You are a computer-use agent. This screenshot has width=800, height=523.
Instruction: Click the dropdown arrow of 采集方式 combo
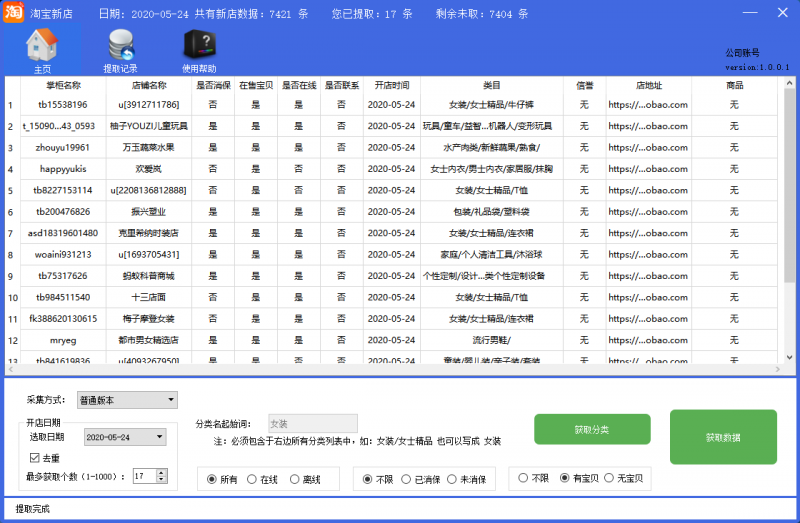[x=172, y=400]
